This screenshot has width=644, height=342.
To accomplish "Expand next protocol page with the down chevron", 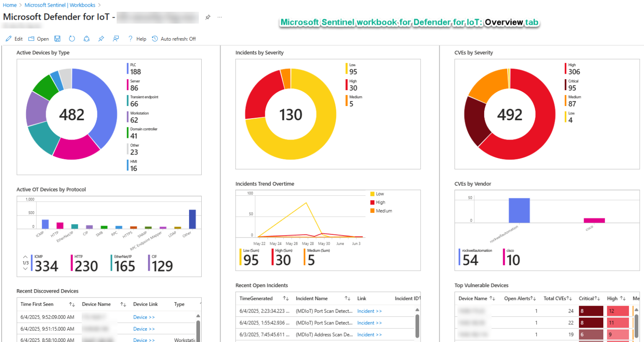I will [25, 268].
